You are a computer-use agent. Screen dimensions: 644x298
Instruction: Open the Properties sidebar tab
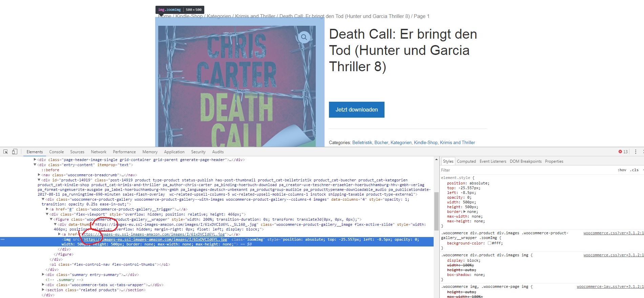(x=554, y=161)
